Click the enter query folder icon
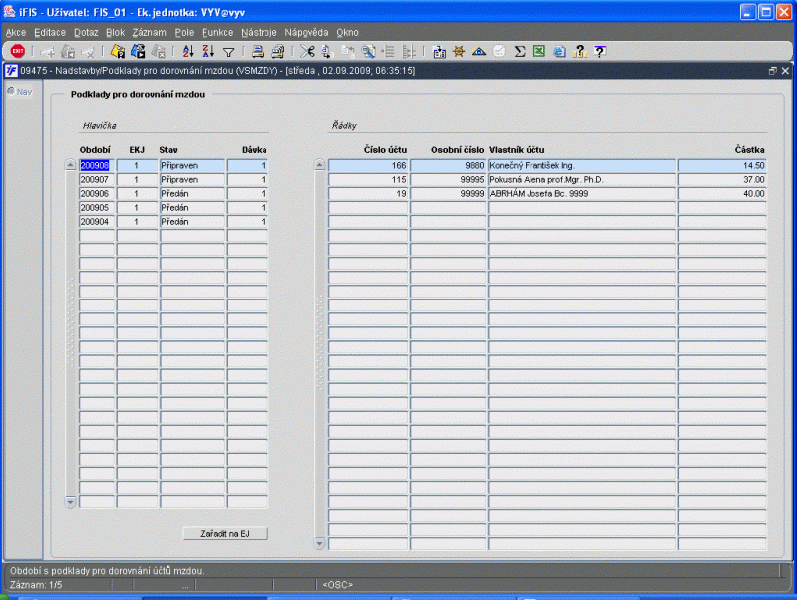 [x=118, y=51]
